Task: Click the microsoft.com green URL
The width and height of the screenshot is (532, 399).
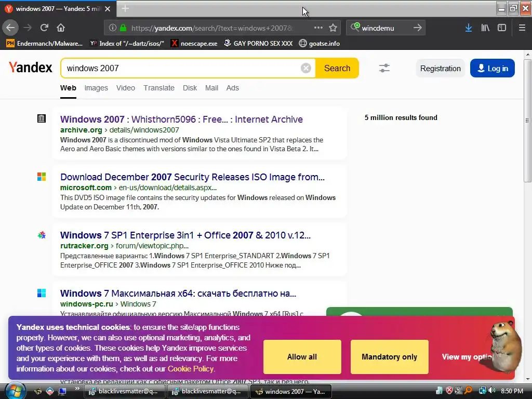Action: (86, 188)
